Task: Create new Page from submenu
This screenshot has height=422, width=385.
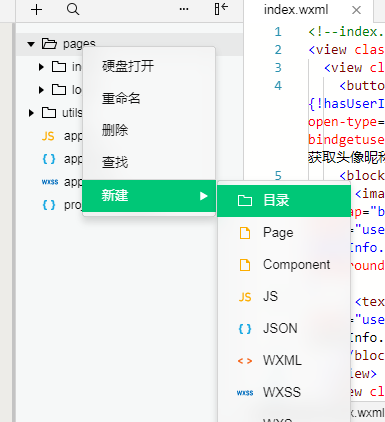Action: [284, 233]
